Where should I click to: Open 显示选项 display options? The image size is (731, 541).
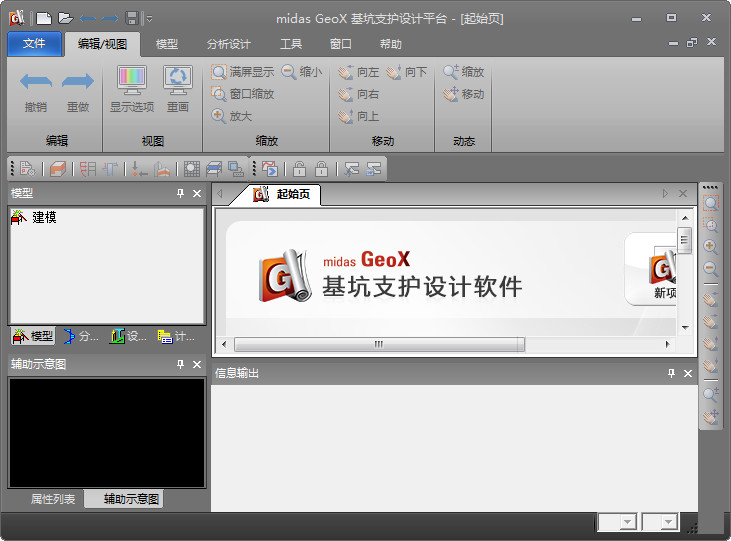[x=132, y=90]
